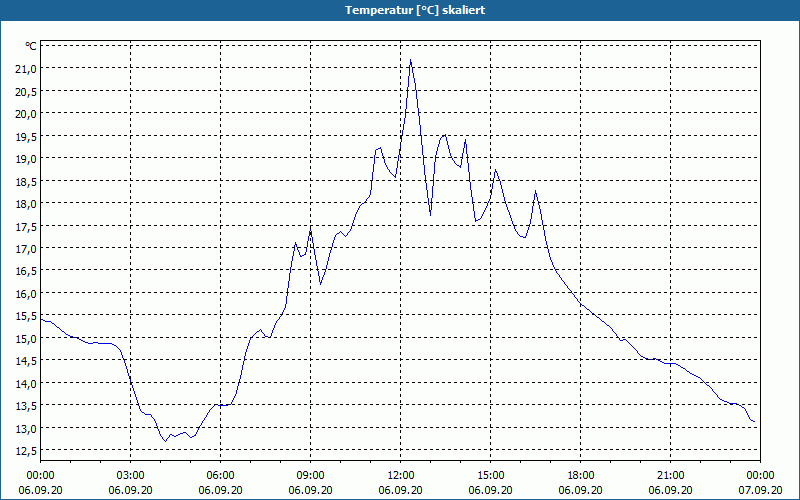
Task: Click the 19,5 y-axis label
Action: click(27, 136)
